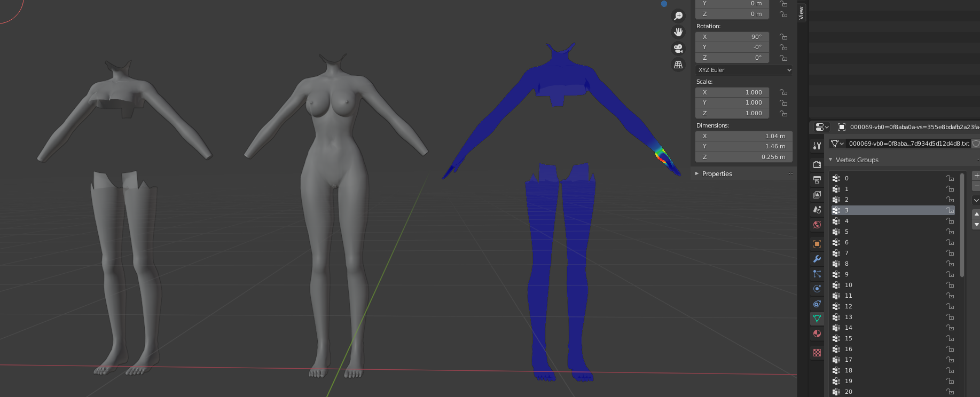980x397 pixels.
Task: Lock the Scale Z axis
Action: pos(783,113)
